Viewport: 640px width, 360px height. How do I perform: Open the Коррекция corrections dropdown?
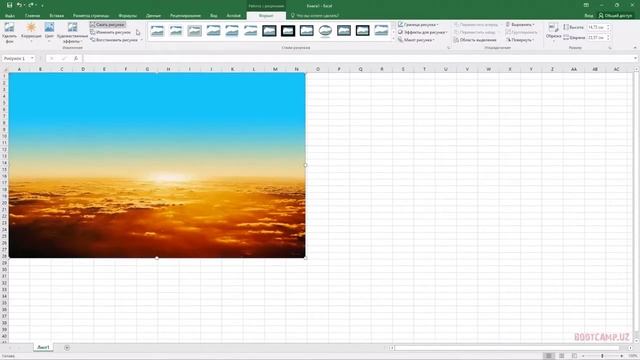coord(31,33)
